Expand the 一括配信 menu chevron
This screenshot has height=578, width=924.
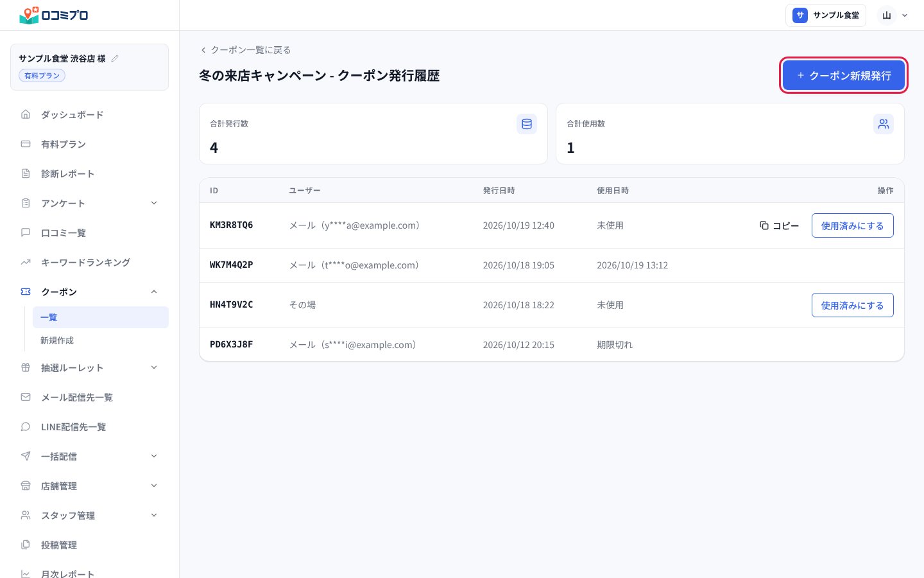point(154,456)
